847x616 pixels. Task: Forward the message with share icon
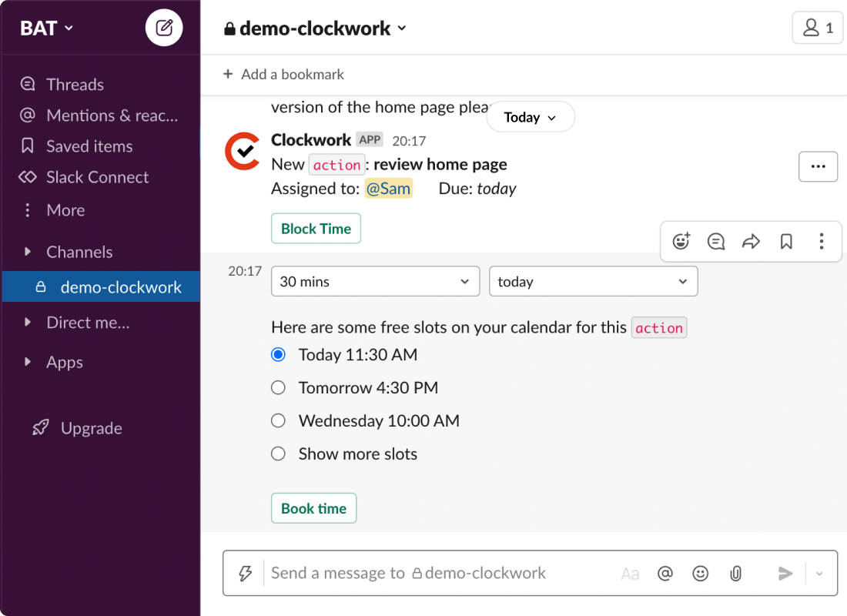point(751,241)
